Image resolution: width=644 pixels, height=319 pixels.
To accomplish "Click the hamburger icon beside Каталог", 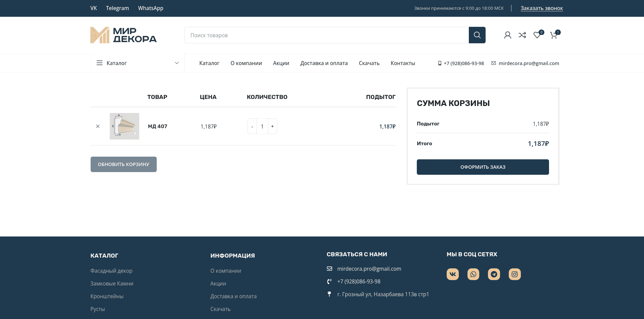I will click(99, 63).
